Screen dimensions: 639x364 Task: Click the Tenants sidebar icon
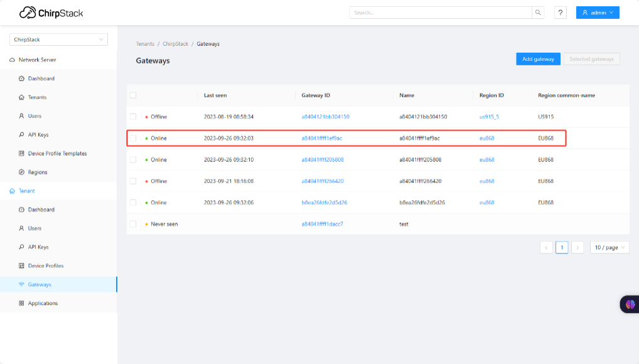click(21, 97)
